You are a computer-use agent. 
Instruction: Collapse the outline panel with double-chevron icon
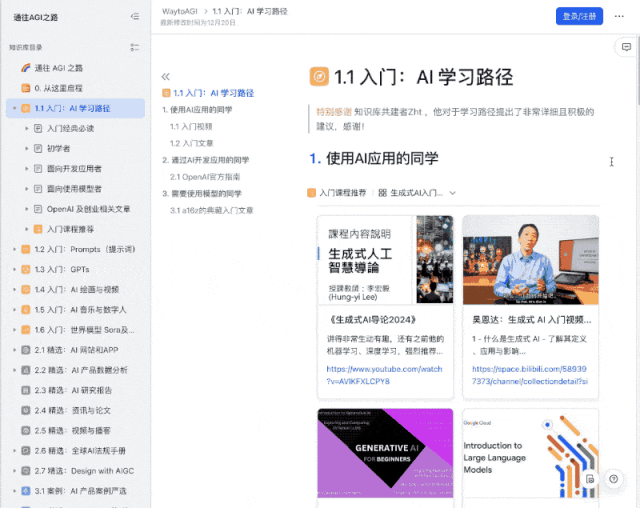coord(165,76)
